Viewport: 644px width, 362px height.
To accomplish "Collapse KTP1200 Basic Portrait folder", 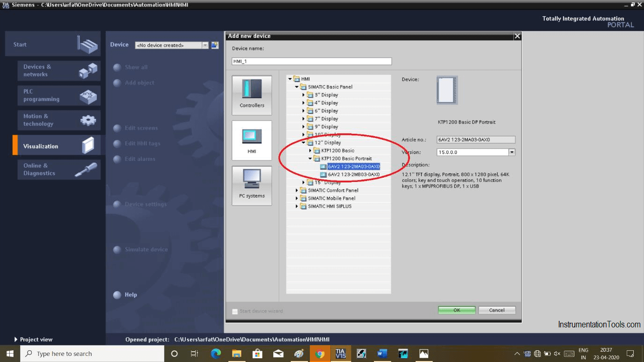I will [310, 159].
